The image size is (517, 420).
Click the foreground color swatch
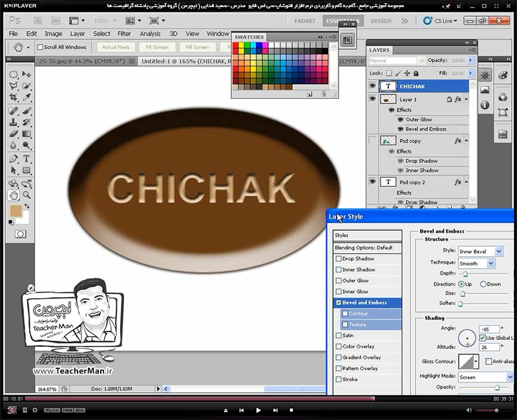coord(16,211)
